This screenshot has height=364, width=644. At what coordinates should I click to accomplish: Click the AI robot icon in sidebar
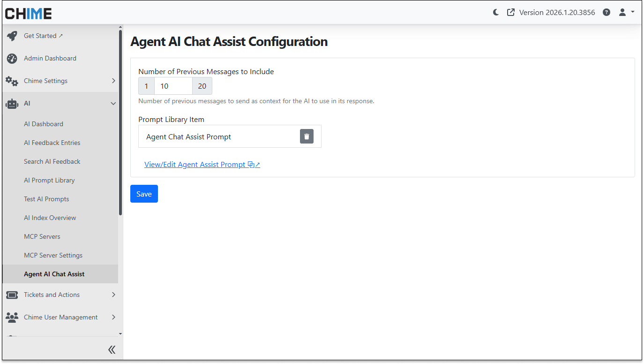[12, 104]
